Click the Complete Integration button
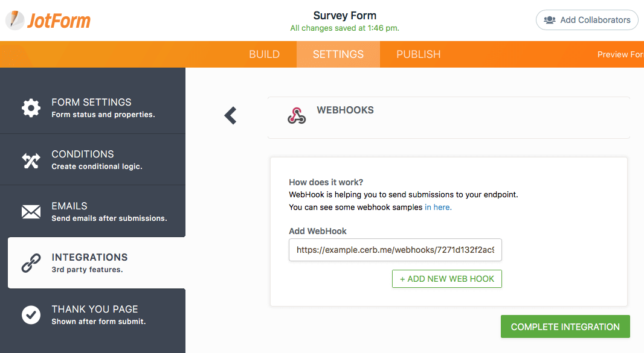Image resolution: width=644 pixels, height=353 pixels. (x=565, y=326)
